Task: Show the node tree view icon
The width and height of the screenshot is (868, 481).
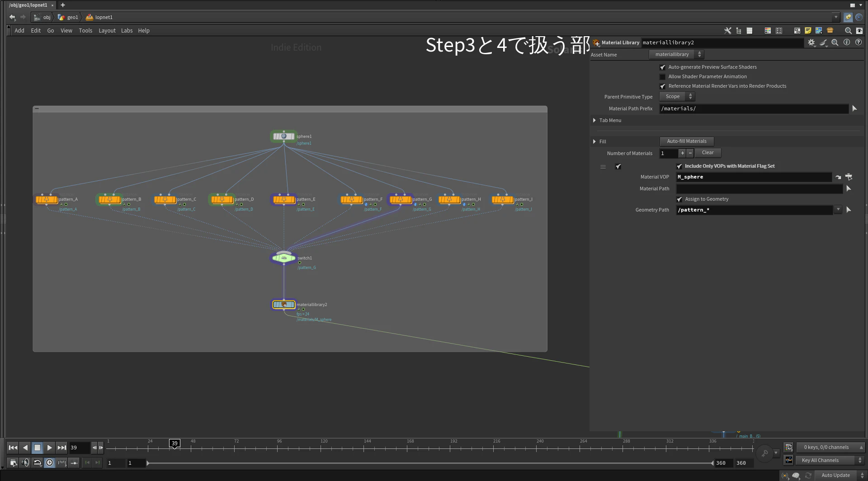Action: point(739,31)
